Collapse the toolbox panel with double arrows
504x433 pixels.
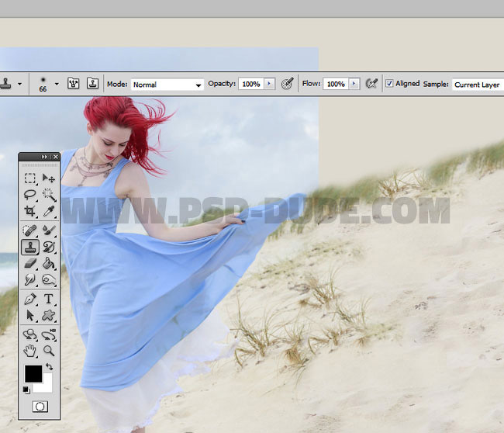(x=44, y=157)
